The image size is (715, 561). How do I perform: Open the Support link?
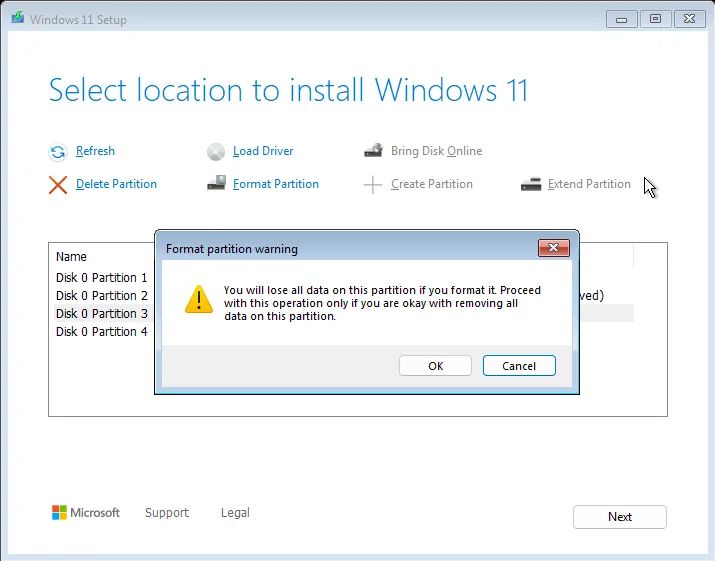coord(166,513)
